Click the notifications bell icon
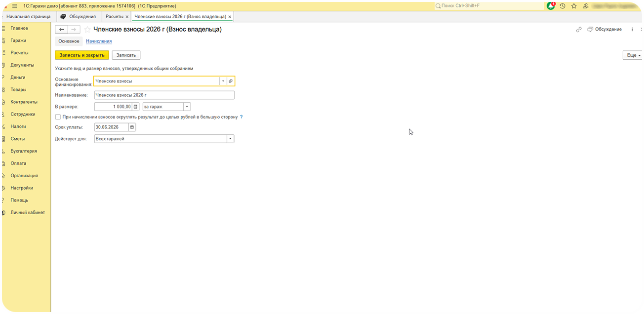The height and width of the screenshot is (314, 644). click(x=551, y=6)
